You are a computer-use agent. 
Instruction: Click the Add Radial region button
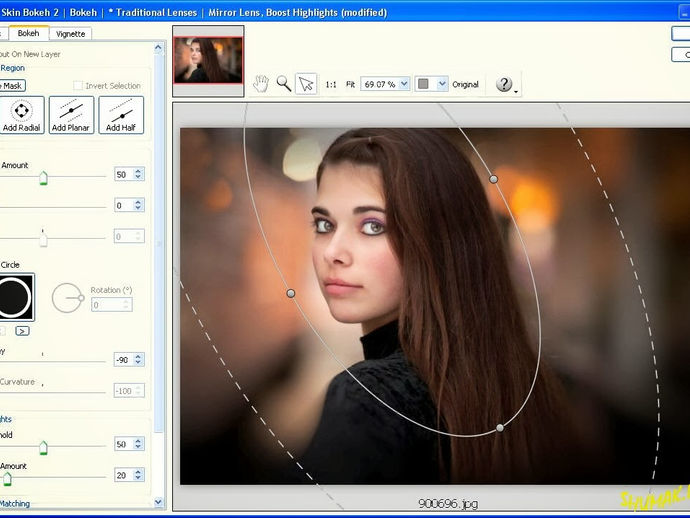pos(21,115)
